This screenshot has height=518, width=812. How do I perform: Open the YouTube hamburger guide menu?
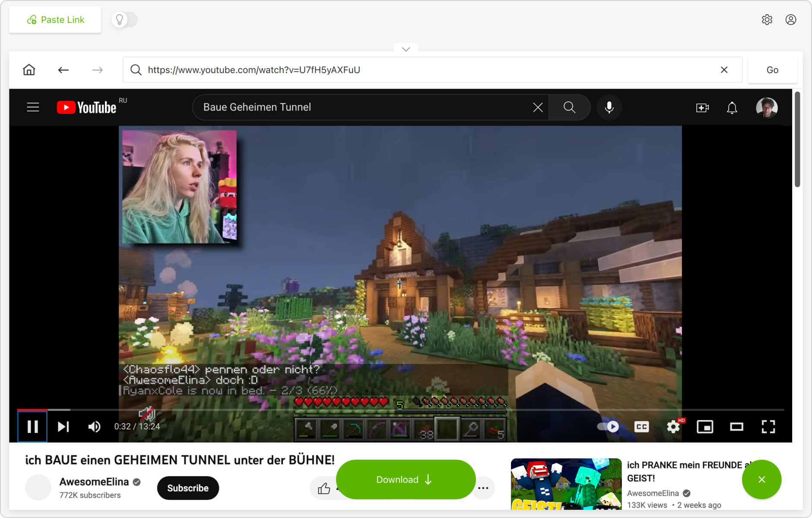(33, 107)
